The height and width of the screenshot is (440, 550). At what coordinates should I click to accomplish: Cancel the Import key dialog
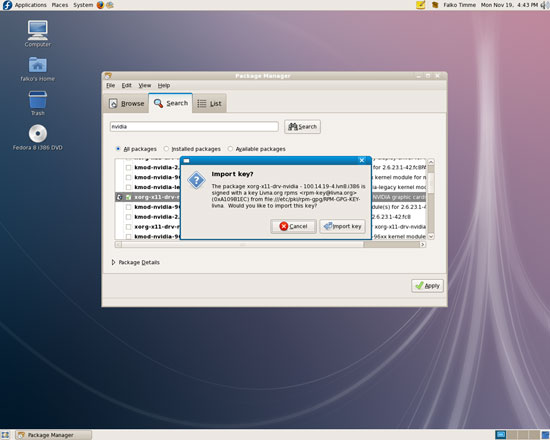[293, 226]
